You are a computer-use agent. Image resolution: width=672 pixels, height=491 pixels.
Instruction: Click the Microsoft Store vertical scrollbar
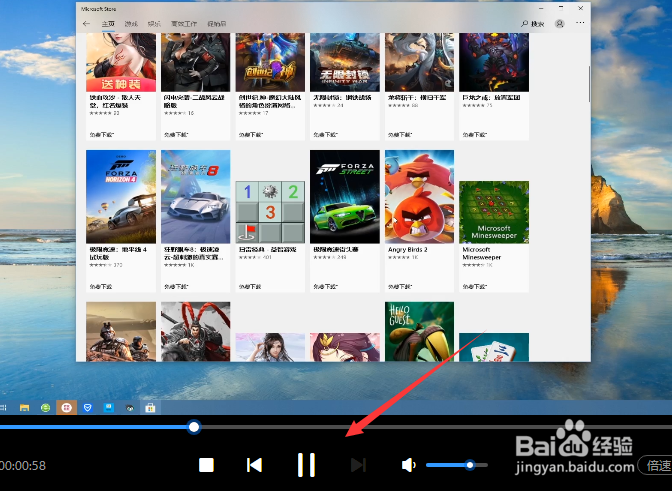589,84
